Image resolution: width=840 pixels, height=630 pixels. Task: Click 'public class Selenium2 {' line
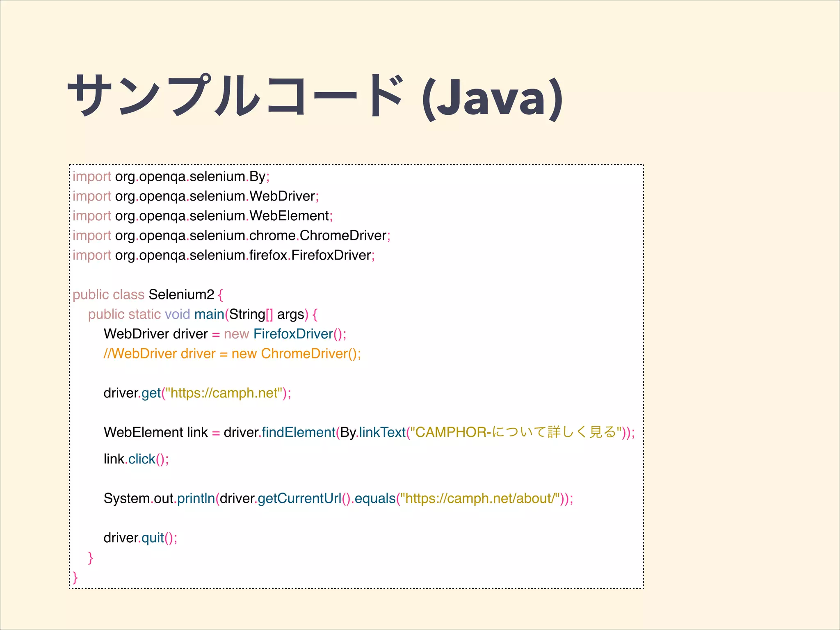coord(148,295)
